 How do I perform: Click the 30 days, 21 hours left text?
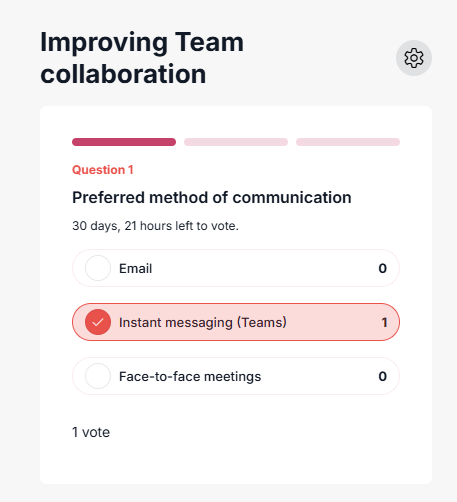pyautogui.click(x=155, y=226)
